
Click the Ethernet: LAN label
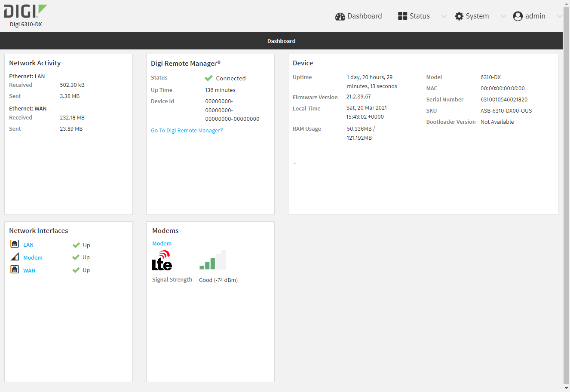pyautogui.click(x=27, y=77)
